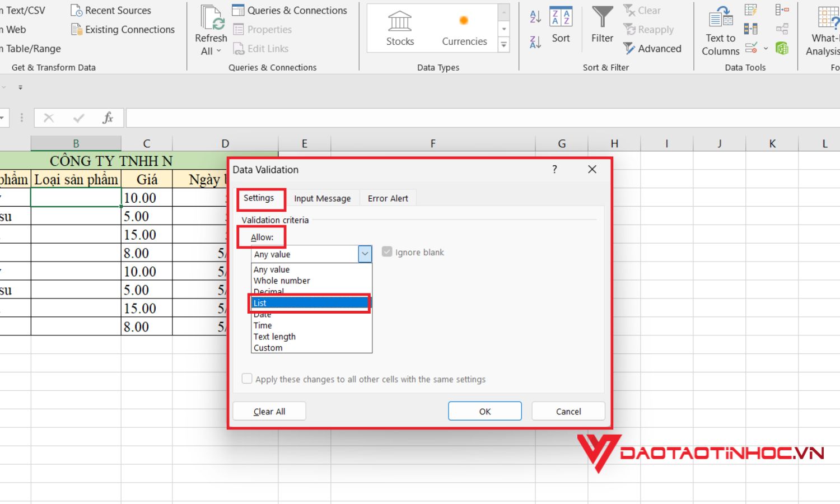Click the Sort Z to A icon

pos(534,40)
